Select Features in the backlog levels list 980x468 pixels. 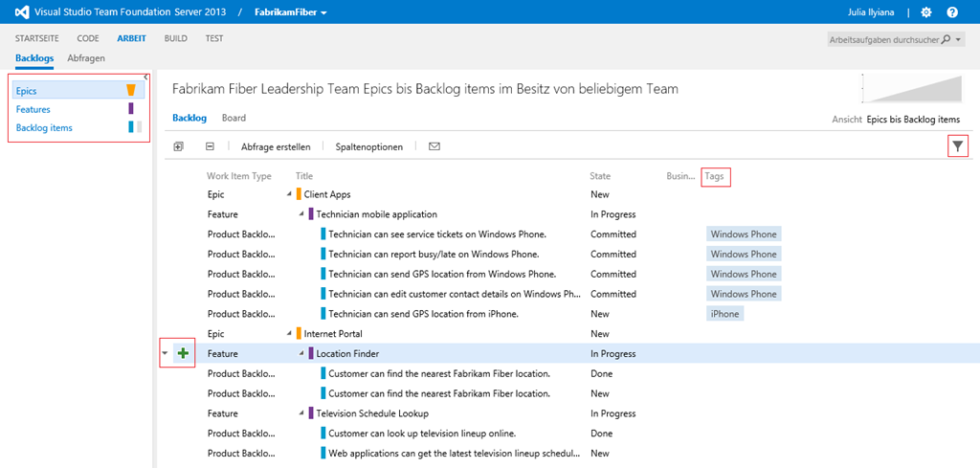pos(33,109)
